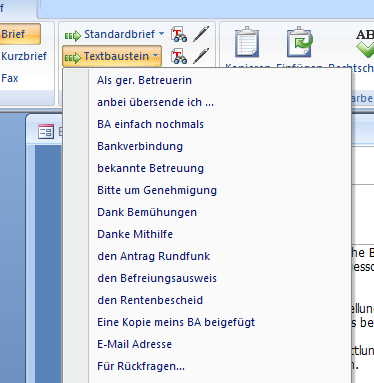374x383 pixels.
Task: Choose 'E-Mail Adresse' entry
Action: point(207,344)
